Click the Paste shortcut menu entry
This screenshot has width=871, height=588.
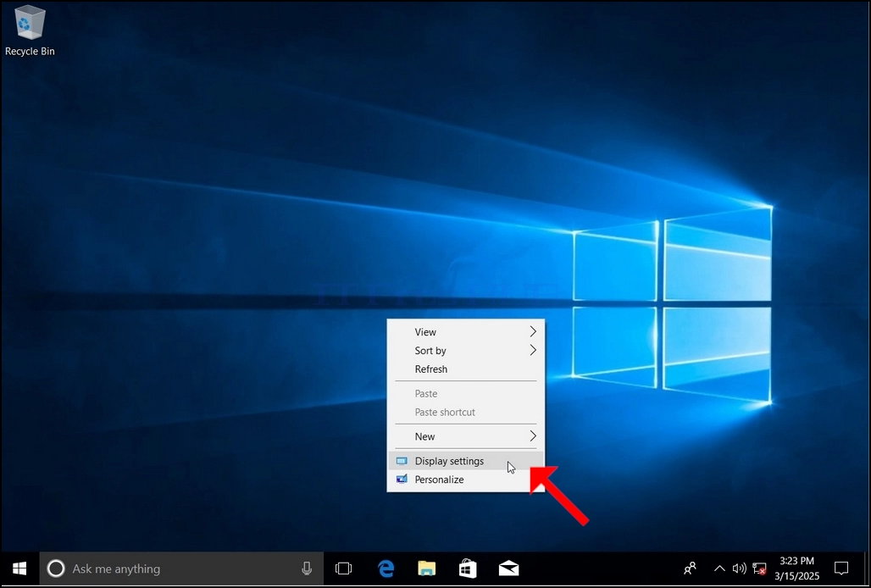click(465, 412)
